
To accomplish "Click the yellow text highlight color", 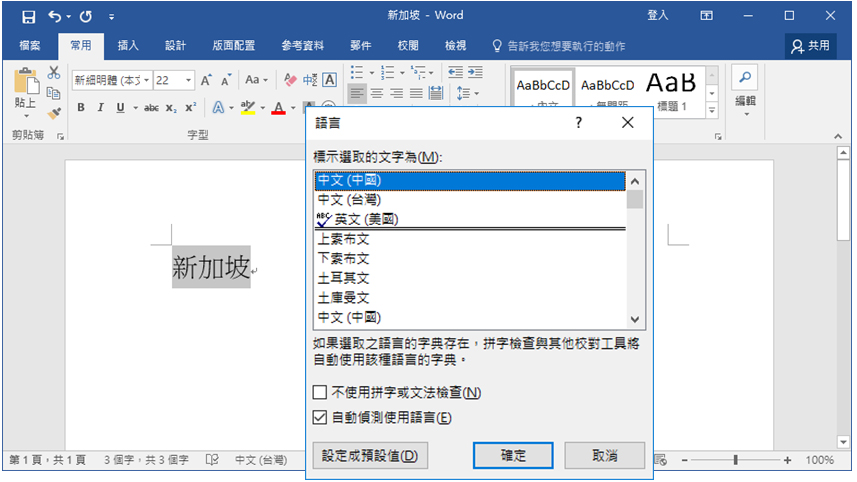I will tap(248, 107).
